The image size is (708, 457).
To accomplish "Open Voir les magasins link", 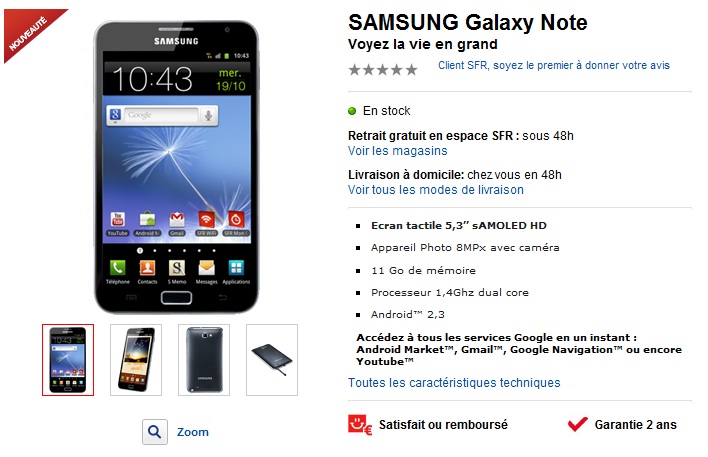I will point(397,151).
